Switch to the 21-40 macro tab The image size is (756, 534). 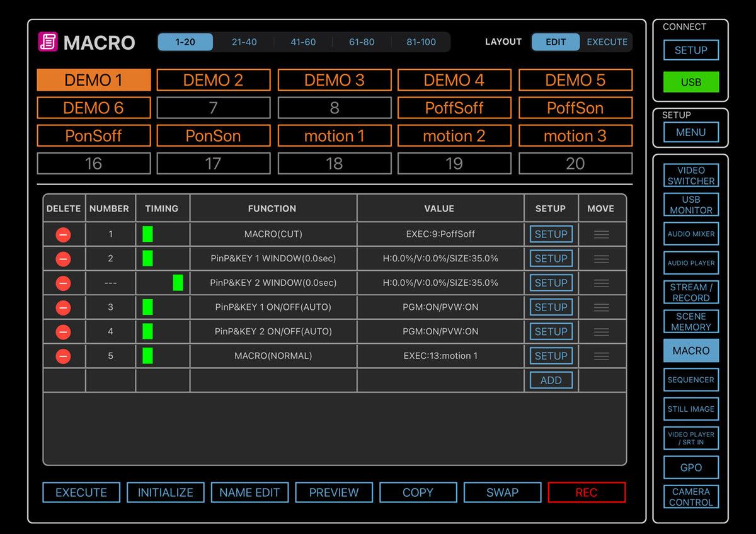click(244, 42)
